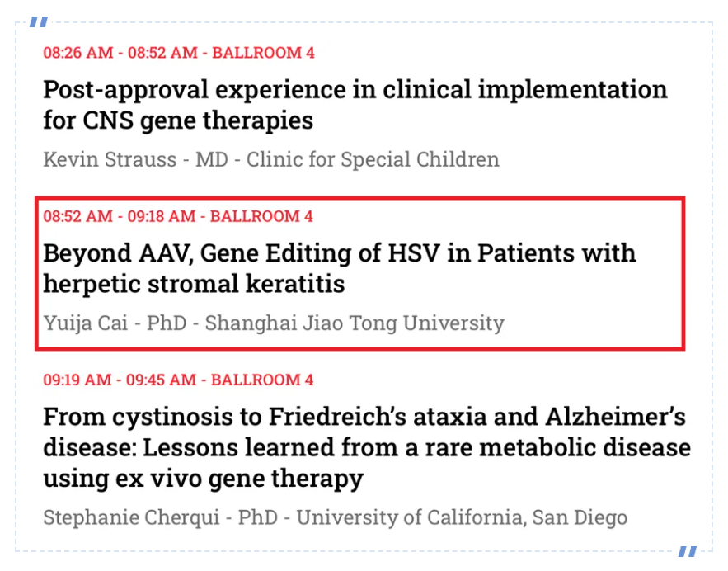Click BALLROOM 4 on the 08:26 AM session
728x571 pixels.
point(264,53)
